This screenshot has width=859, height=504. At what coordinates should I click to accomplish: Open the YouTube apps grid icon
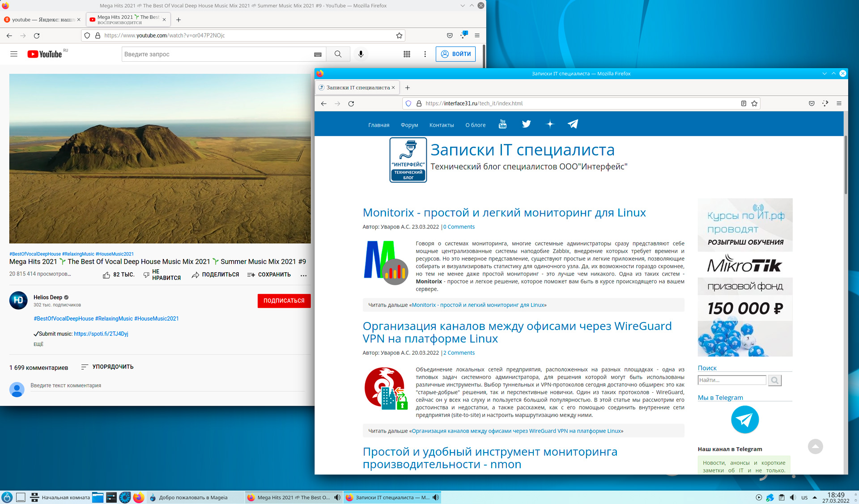pyautogui.click(x=407, y=54)
